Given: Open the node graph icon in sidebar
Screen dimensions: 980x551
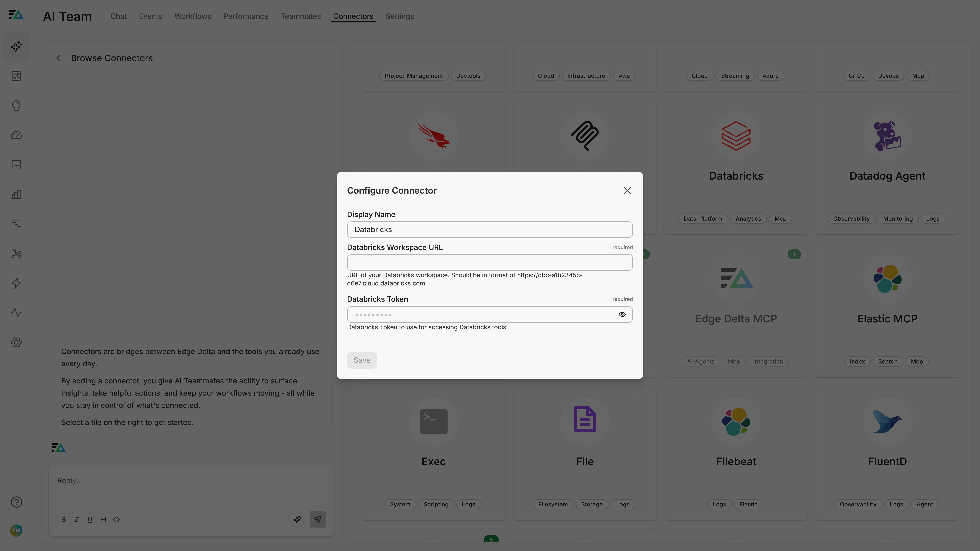Looking at the screenshot, I should [x=16, y=254].
